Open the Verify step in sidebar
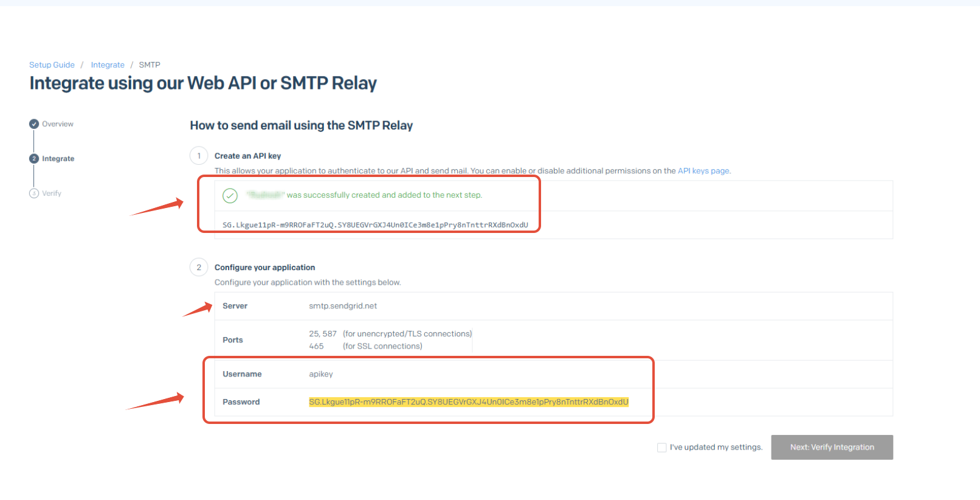The height and width of the screenshot is (500, 980). [52, 193]
